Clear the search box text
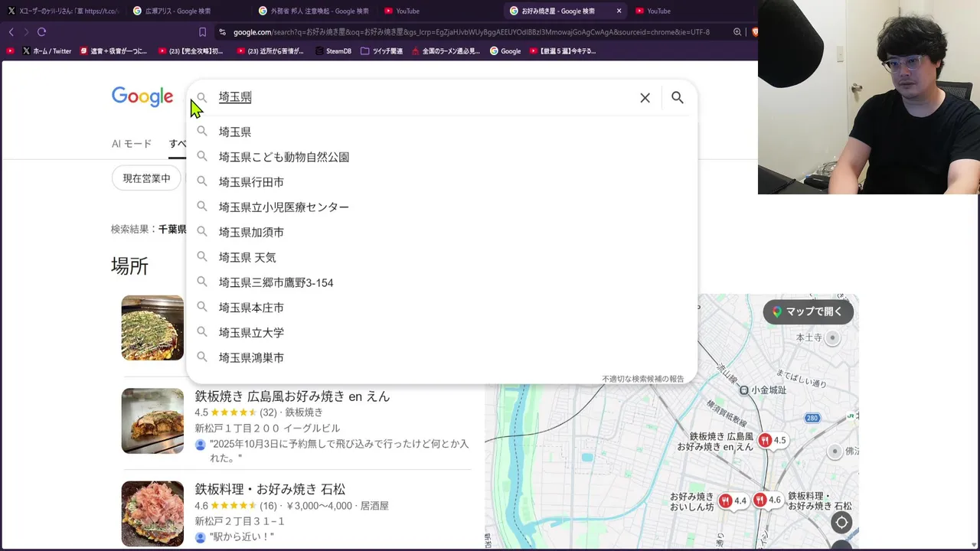The height and width of the screenshot is (551, 980). point(645,97)
